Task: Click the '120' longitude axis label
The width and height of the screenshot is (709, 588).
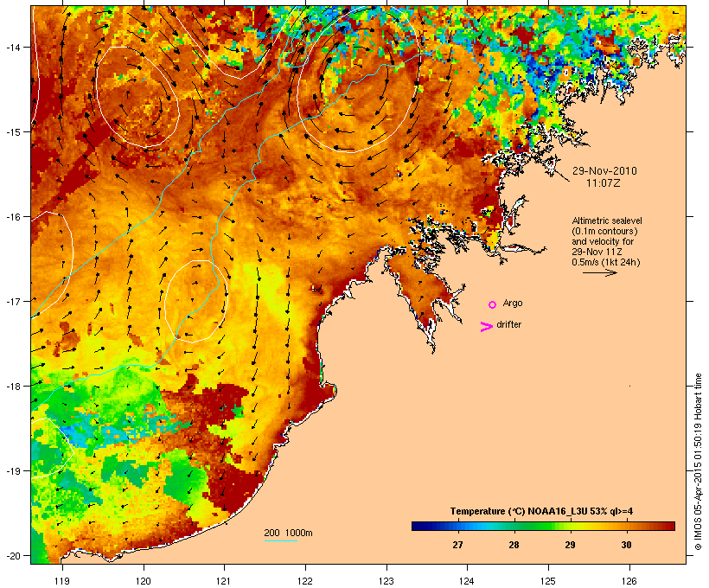Action: click(x=144, y=581)
